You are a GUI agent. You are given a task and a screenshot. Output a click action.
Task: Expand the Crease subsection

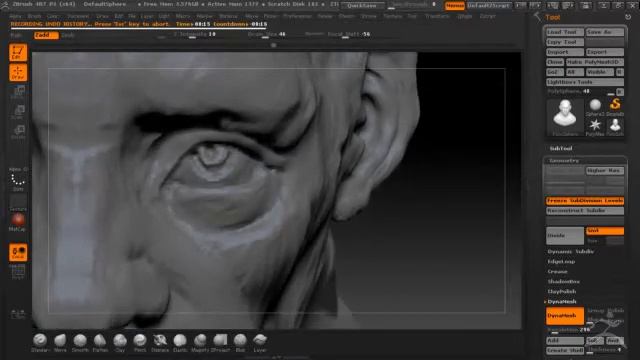[x=557, y=271]
